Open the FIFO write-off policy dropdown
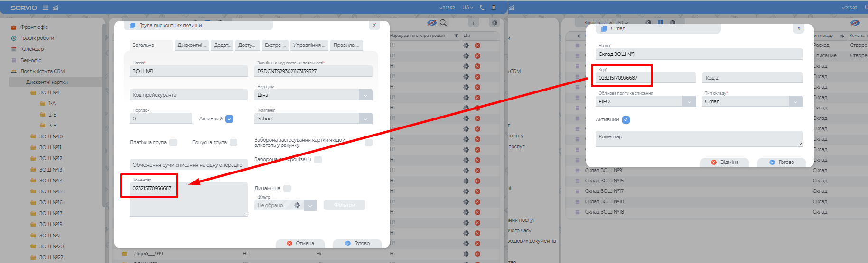The image size is (868, 263). (x=689, y=101)
